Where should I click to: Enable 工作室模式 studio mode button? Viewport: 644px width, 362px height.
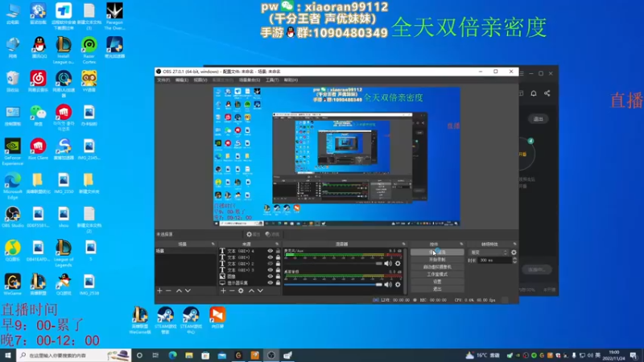click(437, 274)
